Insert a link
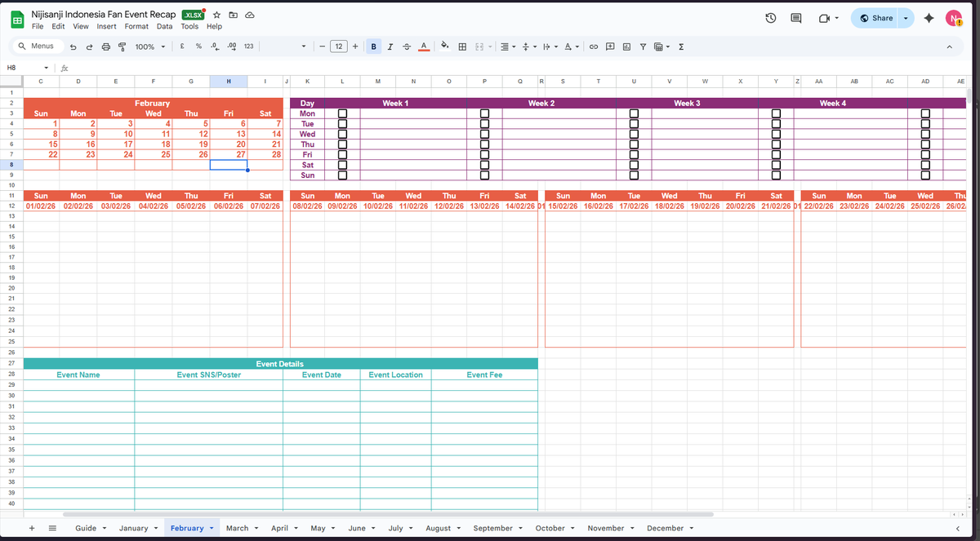This screenshot has height=541, width=980. (594, 47)
